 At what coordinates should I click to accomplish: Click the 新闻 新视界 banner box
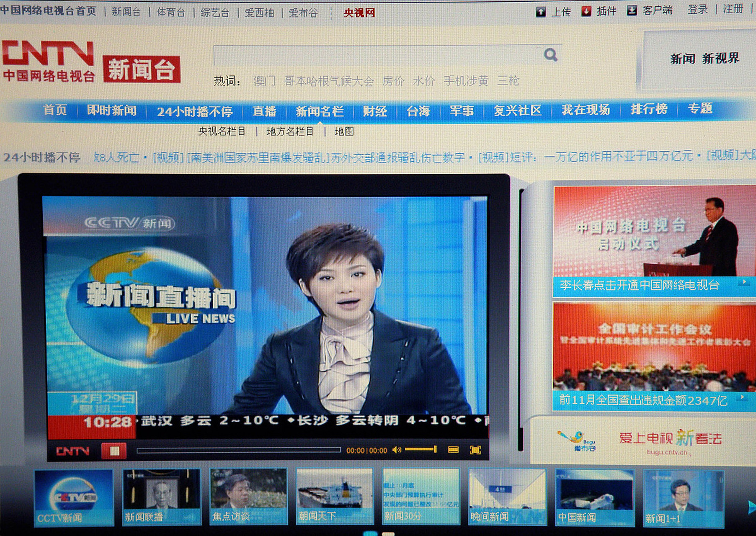point(699,60)
